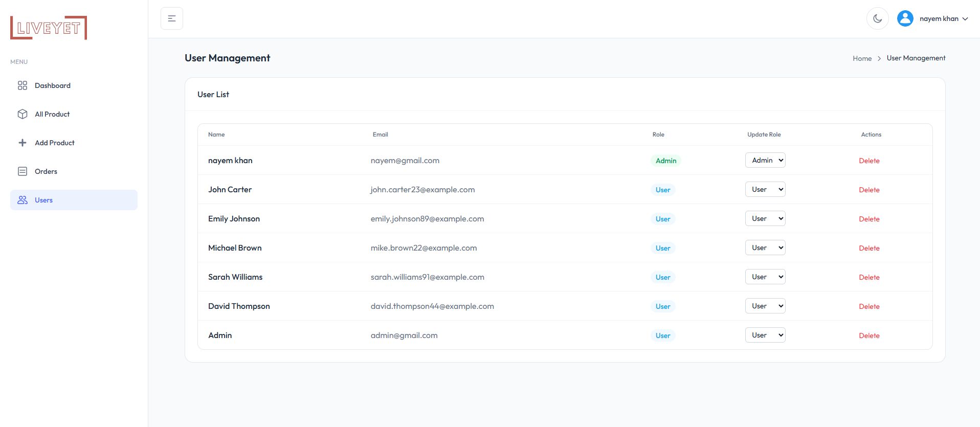Screen dimensions: 980x427
Task: Click the LIVEYET logo
Action: pos(49,28)
